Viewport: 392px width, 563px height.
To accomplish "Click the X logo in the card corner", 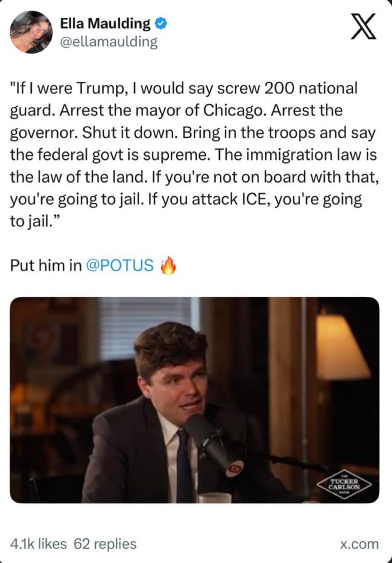I will click(363, 27).
